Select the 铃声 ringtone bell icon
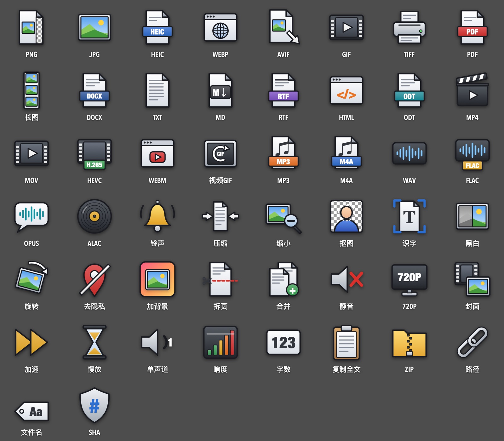Image resolution: width=504 pixels, height=441 pixels. [157, 216]
